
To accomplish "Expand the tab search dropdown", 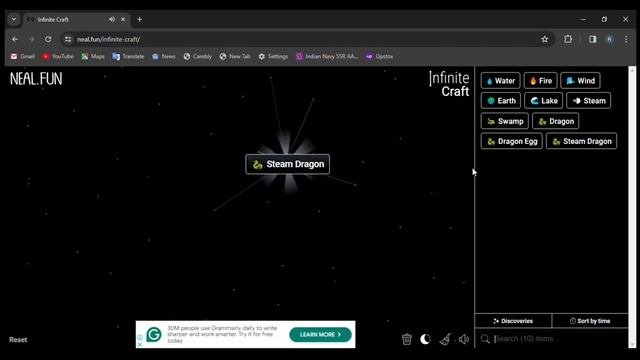I will [14, 19].
